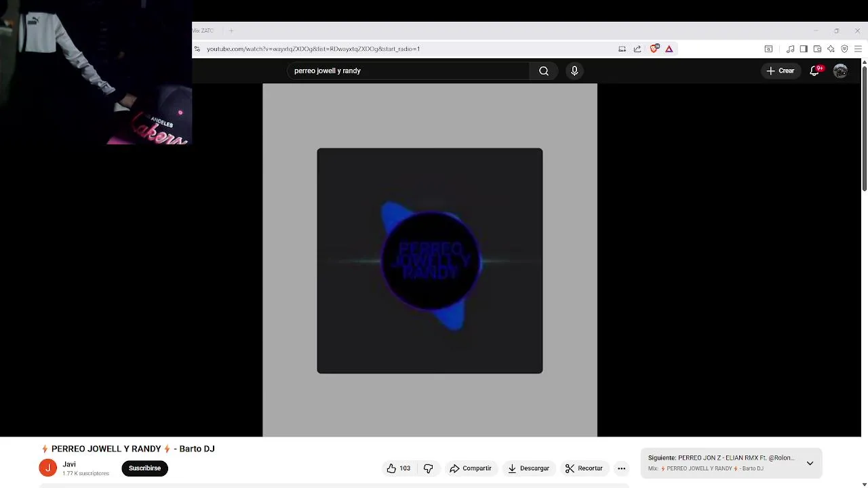Click the Siguiente PERREO JON Z next-video text
This screenshot has width=868, height=488.
[721, 458]
